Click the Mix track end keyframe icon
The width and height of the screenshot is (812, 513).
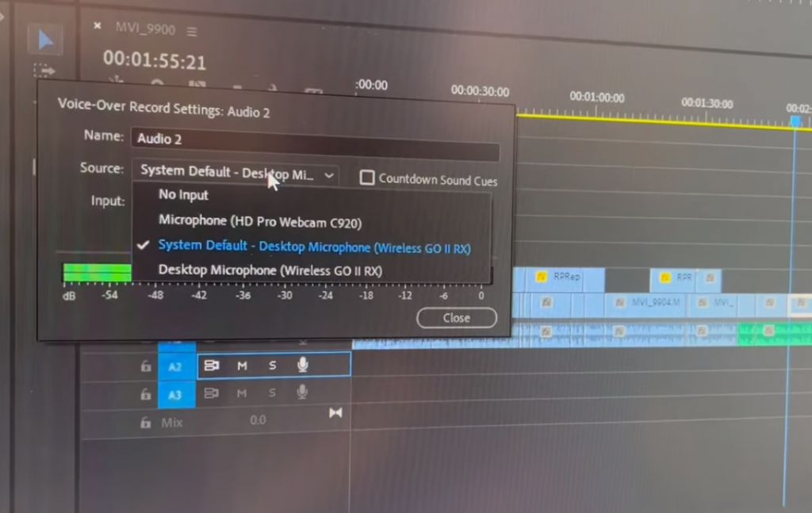335,412
